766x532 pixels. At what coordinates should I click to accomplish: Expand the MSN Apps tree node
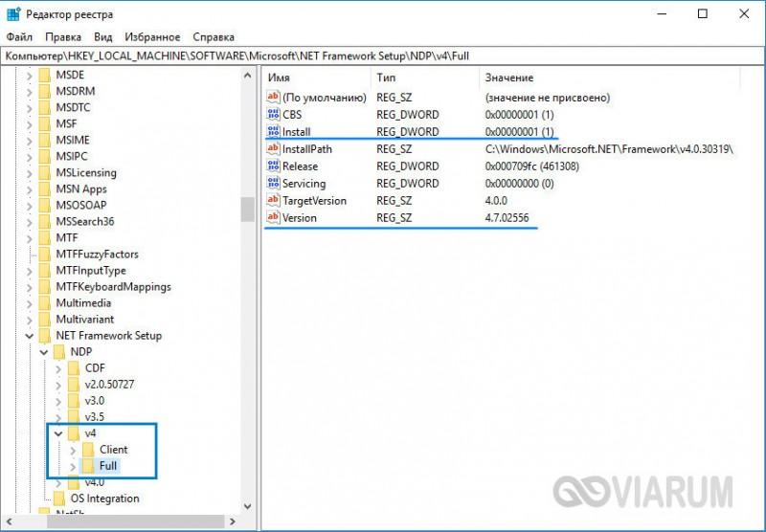pyautogui.click(x=29, y=189)
